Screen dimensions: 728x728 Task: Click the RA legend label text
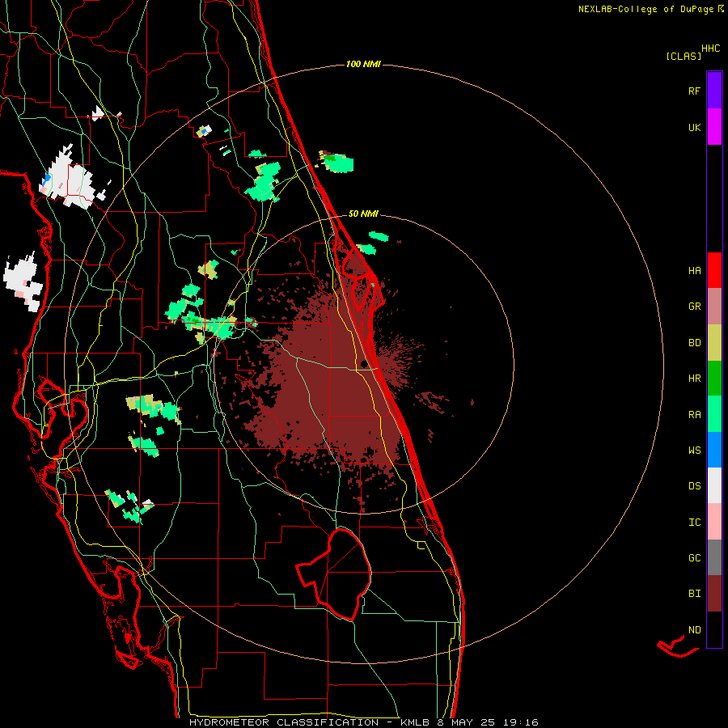point(694,415)
